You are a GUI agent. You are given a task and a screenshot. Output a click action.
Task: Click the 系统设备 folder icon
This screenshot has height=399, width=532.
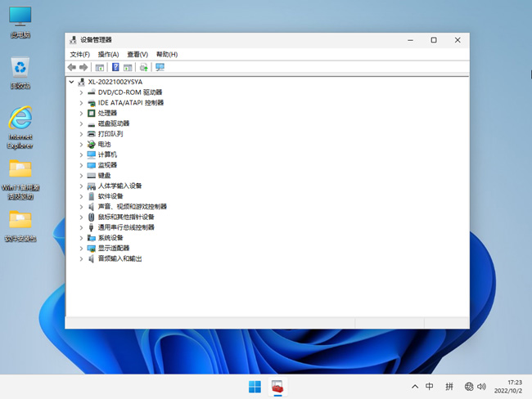pyautogui.click(x=92, y=238)
